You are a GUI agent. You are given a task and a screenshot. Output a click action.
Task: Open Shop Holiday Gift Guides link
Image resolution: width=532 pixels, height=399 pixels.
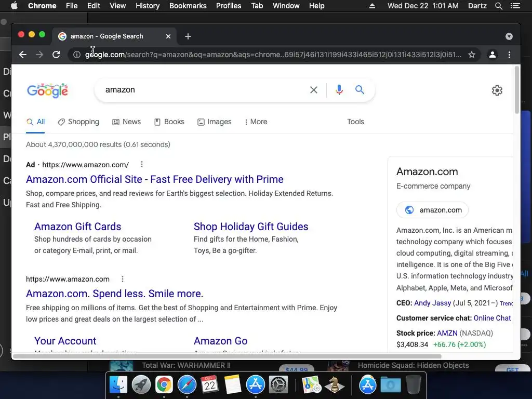[251, 227]
